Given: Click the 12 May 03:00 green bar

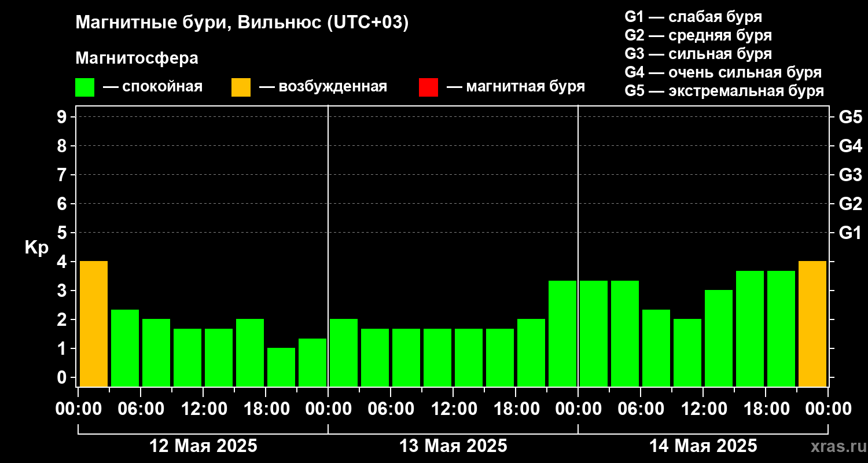Looking at the screenshot, I should (x=125, y=348).
